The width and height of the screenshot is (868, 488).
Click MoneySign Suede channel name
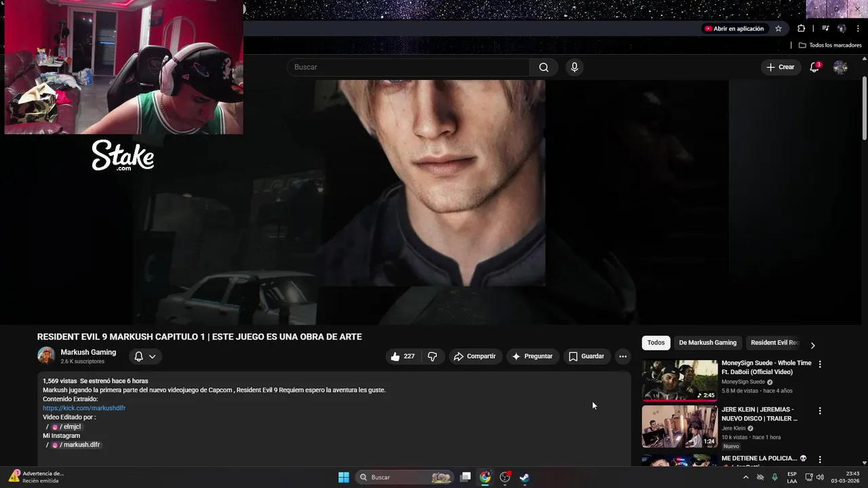click(x=743, y=382)
